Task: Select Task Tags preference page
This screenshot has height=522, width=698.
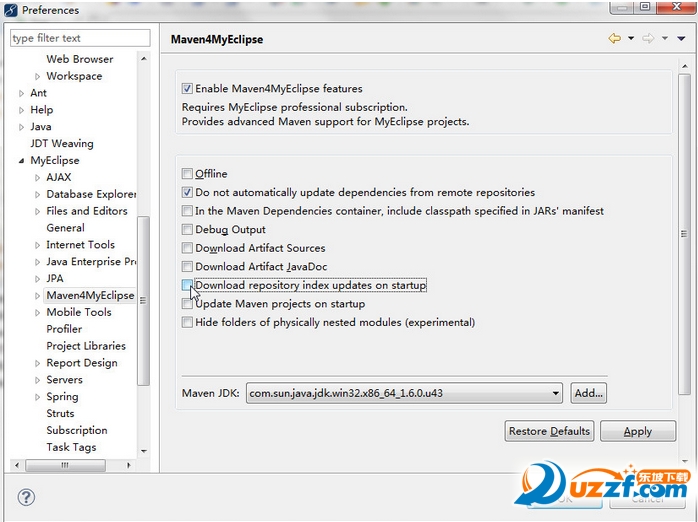Action: [71, 447]
